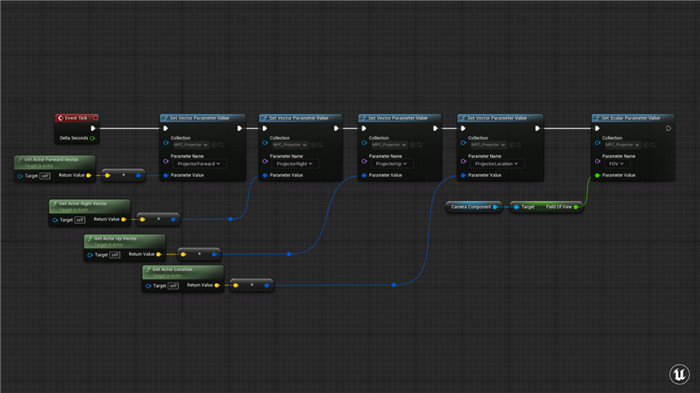Click the Set Scalar Parameter Value execution output pin
The height and width of the screenshot is (393, 700).
pyautogui.click(x=668, y=128)
